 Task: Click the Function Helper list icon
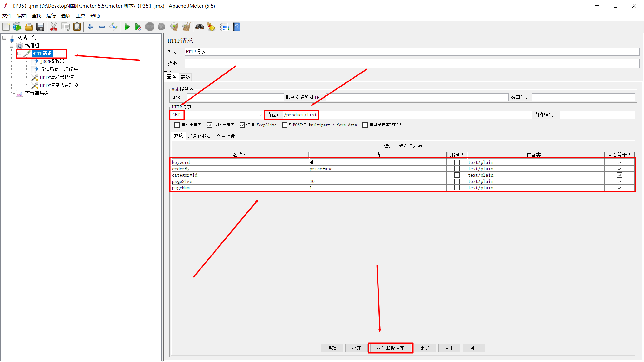224,27
